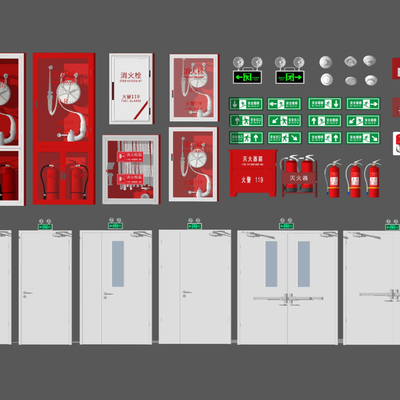Click the 火警 119 text on red box
This screenshot has height=400, width=400.
point(252,180)
